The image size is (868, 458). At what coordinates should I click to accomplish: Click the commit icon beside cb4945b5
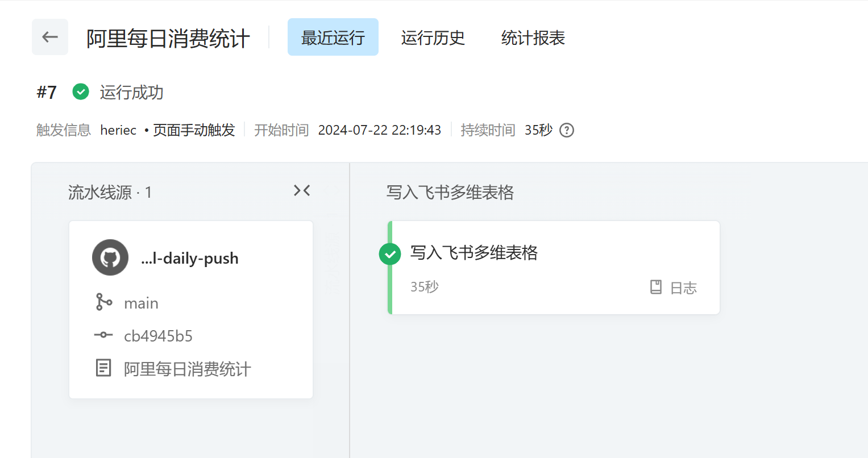click(103, 335)
